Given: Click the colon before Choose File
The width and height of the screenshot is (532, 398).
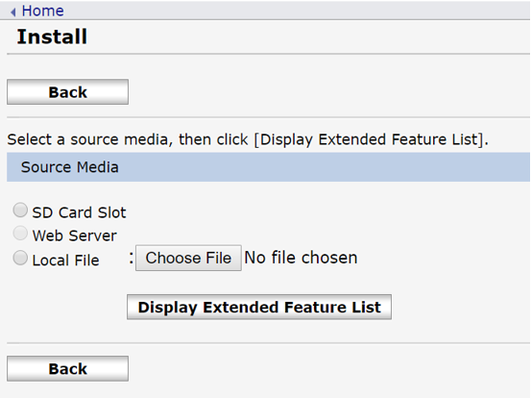Looking at the screenshot, I should [132, 258].
